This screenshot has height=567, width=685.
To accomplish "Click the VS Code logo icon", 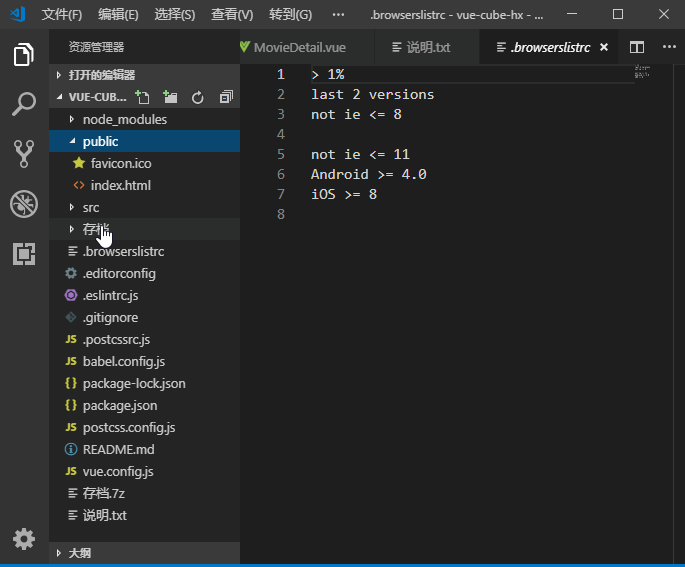I will [x=17, y=14].
